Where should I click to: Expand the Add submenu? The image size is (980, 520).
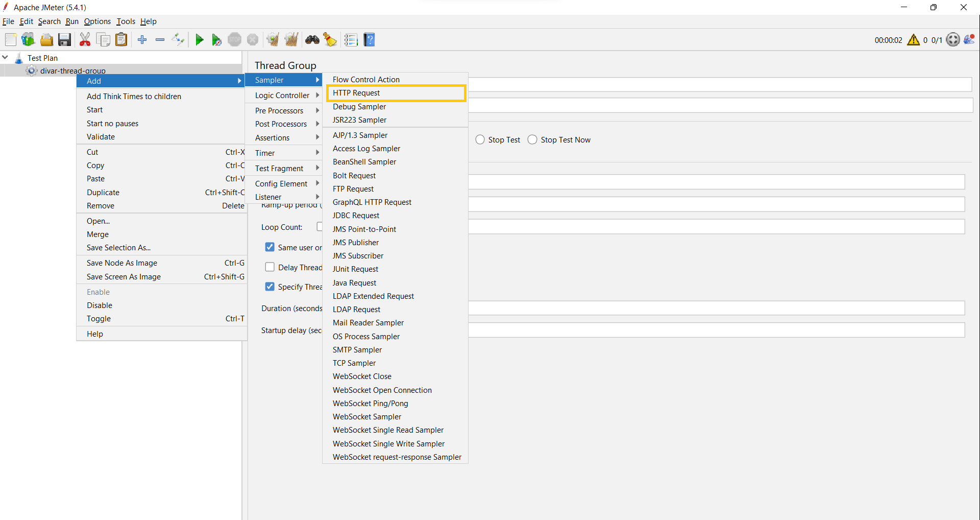(161, 81)
